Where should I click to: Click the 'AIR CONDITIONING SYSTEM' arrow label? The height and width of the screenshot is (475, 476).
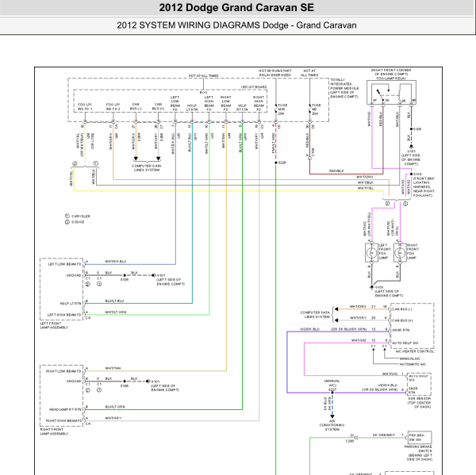click(x=332, y=425)
